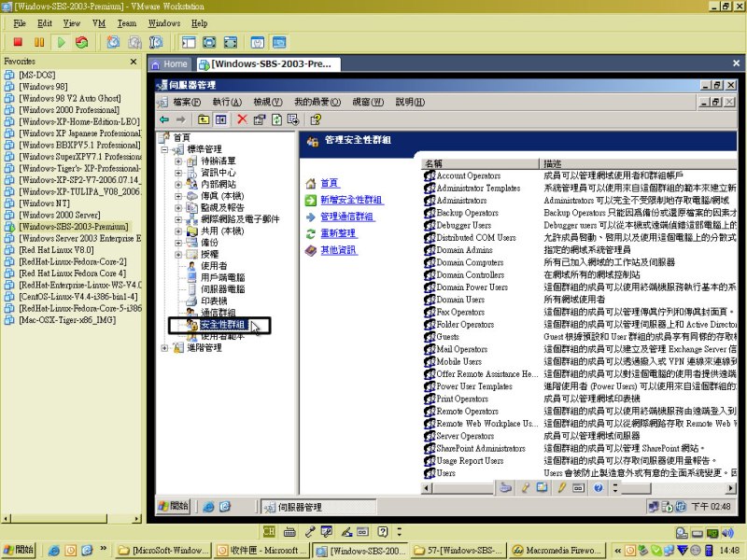Collapse the 標準管理 tree node
747x560 pixels.
click(165, 149)
